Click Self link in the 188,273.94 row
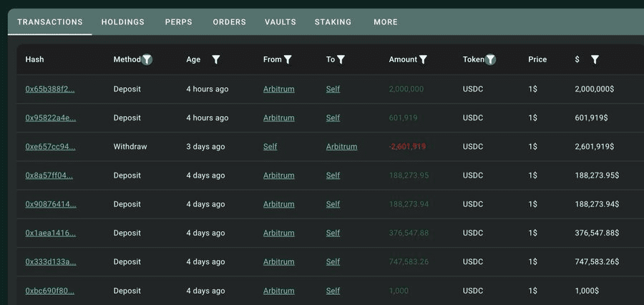This screenshot has height=305, width=644. click(x=333, y=204)
